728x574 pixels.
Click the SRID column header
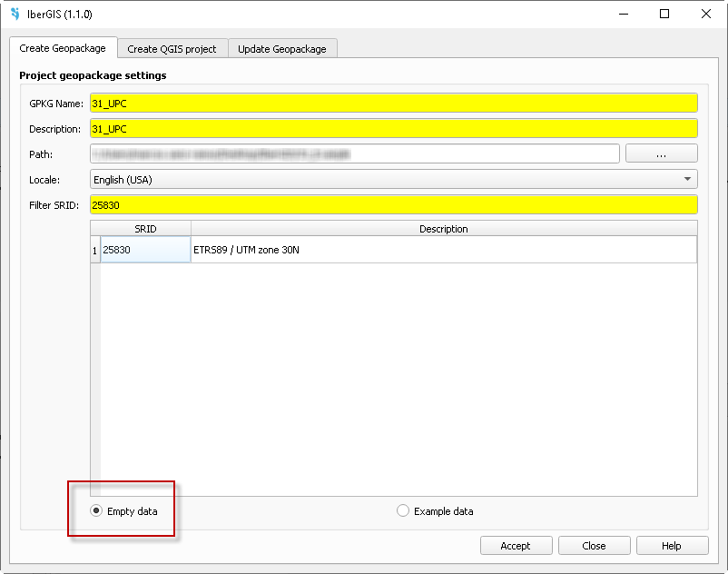[145, 229]
